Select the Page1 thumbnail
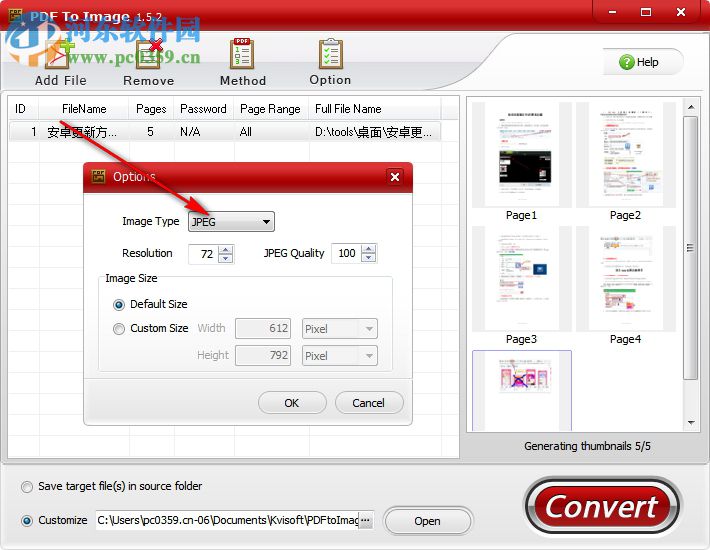 [x=522, y=155]
